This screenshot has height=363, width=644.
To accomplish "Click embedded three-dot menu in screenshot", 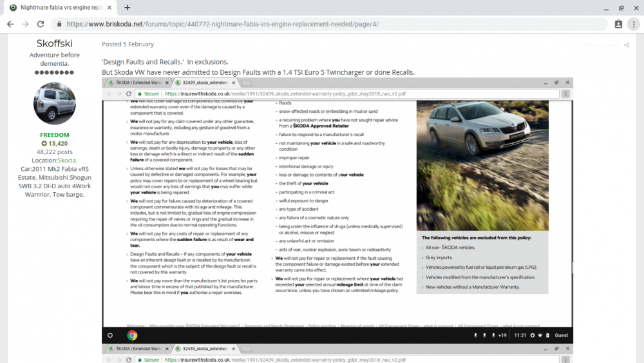I will pyautogui.click(x=566, y=93).
